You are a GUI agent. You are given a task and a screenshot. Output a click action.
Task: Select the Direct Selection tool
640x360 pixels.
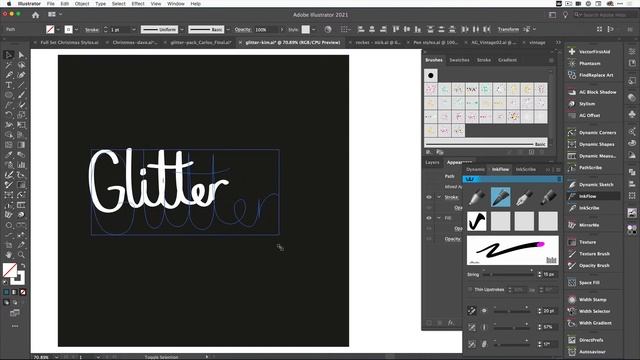pyautogui.click(x=21, y=55)
